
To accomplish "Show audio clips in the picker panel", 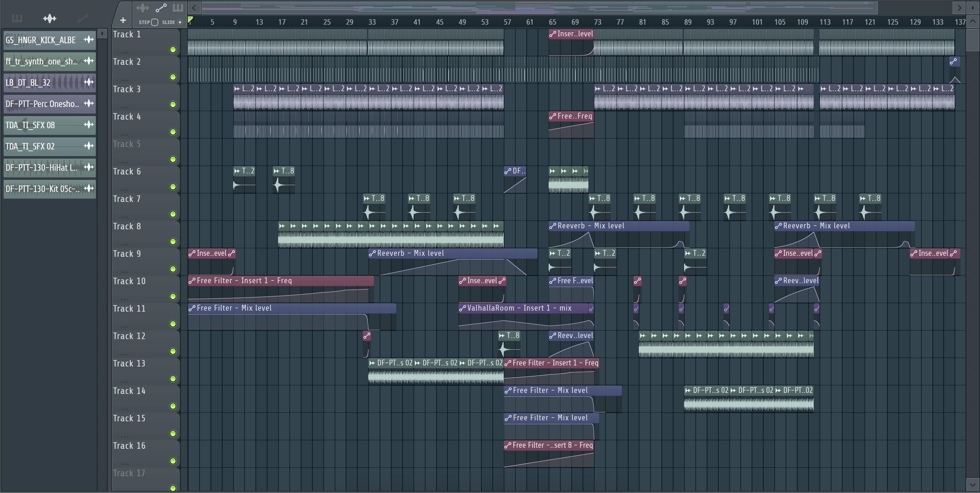I will (49, 18).
